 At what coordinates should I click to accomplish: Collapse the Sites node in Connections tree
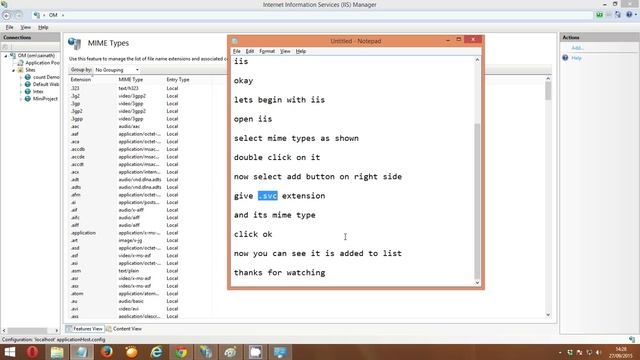(x=13, y=71)
